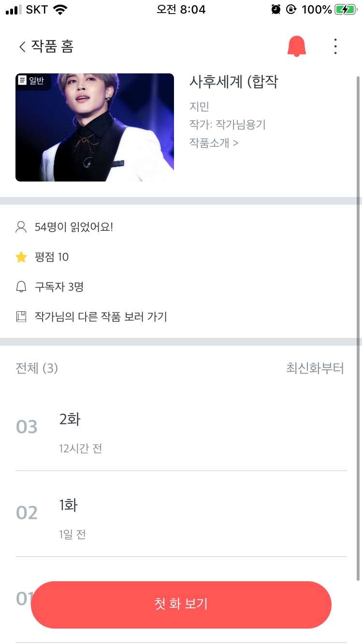Tap the battery icon in status bar

[346, 10]
